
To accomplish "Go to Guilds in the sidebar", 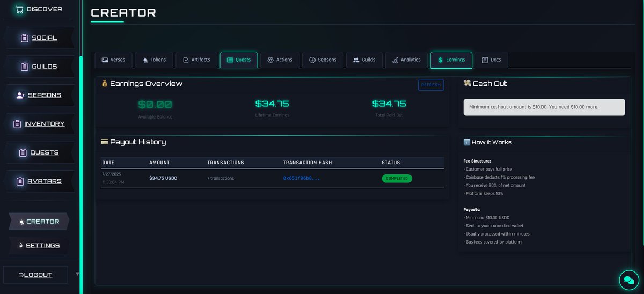I will (x=38, y=67).
